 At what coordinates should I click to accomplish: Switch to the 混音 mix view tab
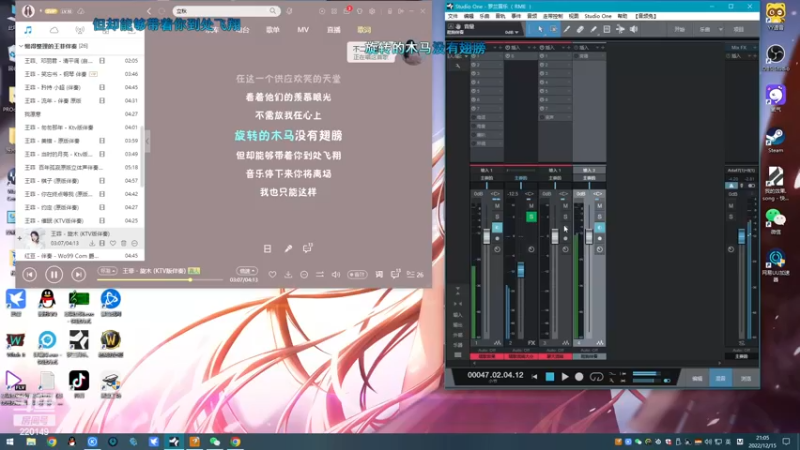pyautogui.click(x=720, y=378)
